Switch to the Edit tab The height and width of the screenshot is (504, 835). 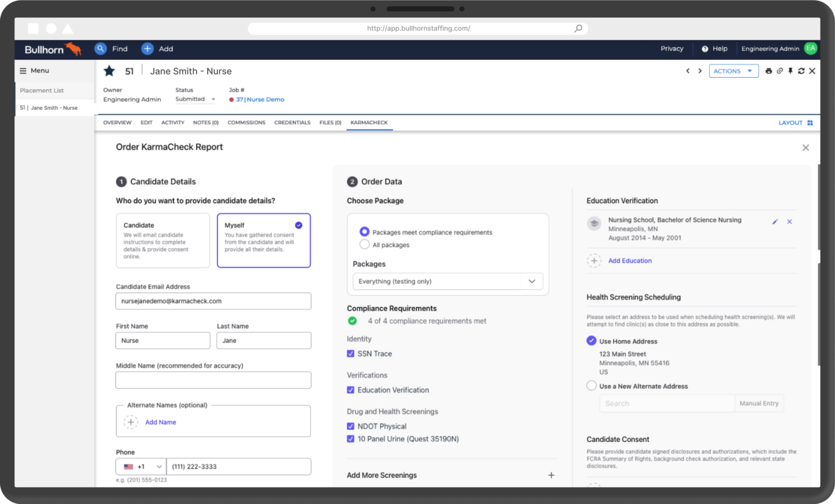146,123
